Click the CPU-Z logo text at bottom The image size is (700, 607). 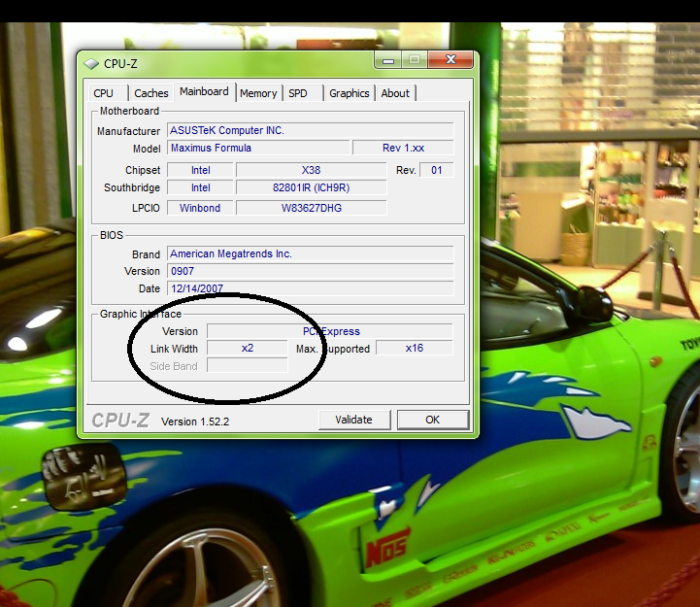pyautogui.click(x=120, y=421)
